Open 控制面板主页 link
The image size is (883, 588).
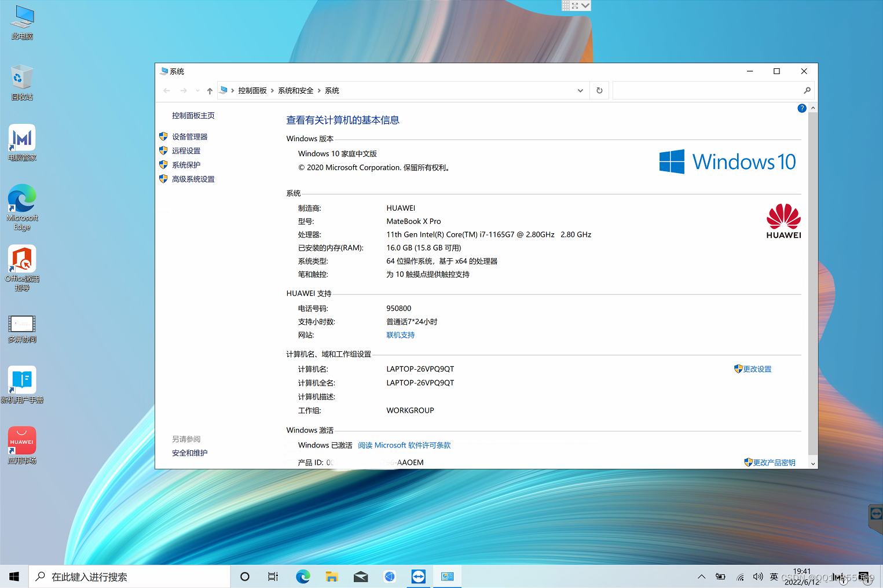193,115
